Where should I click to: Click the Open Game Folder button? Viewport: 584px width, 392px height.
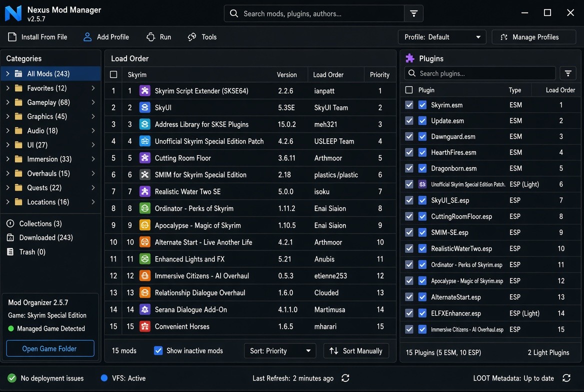50,348
